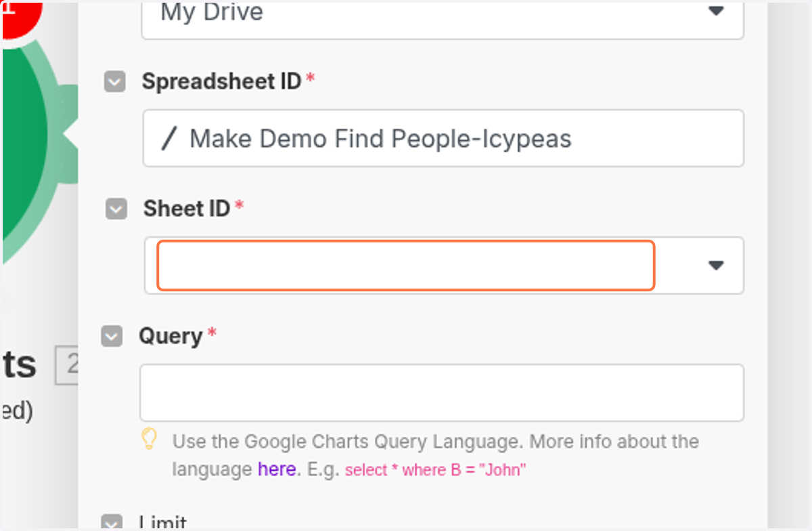Click the select * where B example code
The height and width of the screenshot is (531, 812).
tap(436, 469)
